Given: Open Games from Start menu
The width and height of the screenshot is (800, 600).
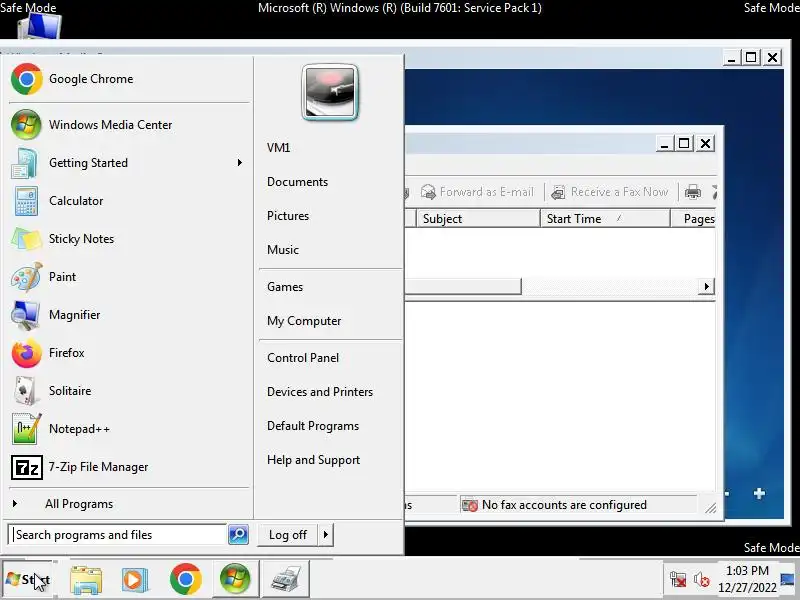Looking at the screenshot, I should coord(285,287).
